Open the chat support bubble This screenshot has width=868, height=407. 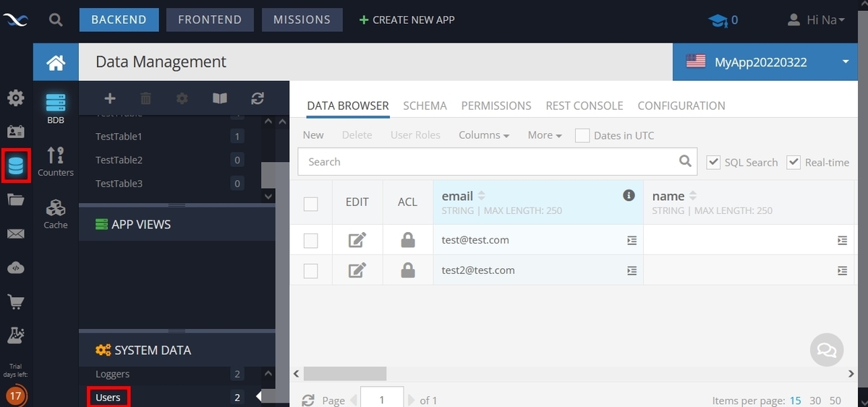826,350
